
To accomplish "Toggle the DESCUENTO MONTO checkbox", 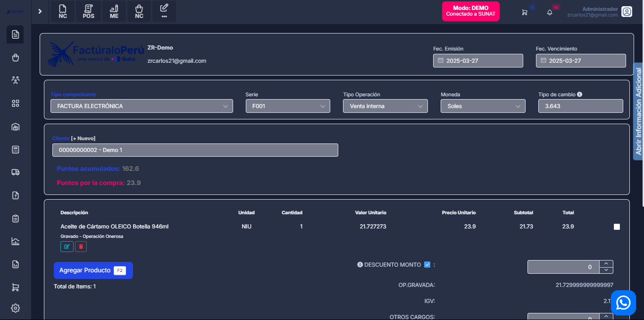I will (427, 265).
